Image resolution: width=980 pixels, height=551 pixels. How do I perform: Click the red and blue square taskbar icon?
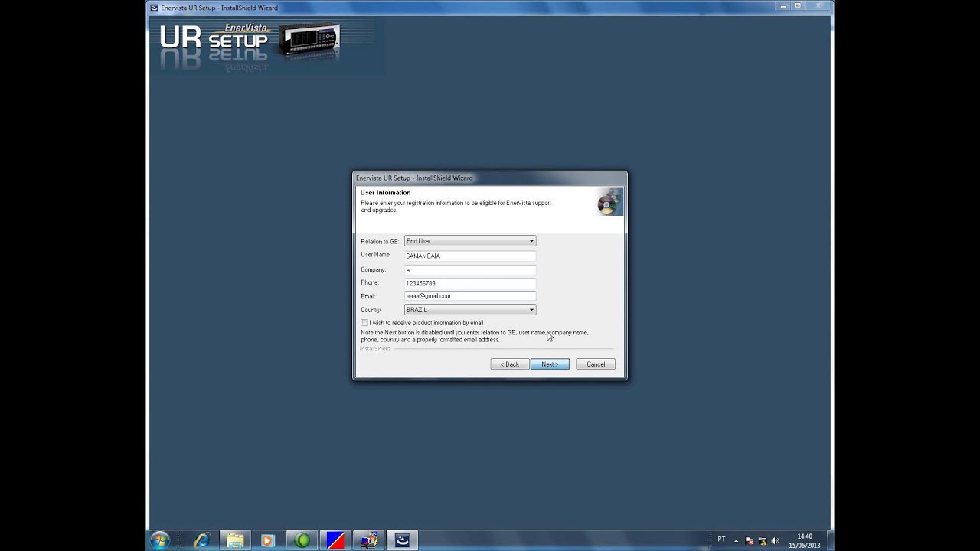coord(335,540)
